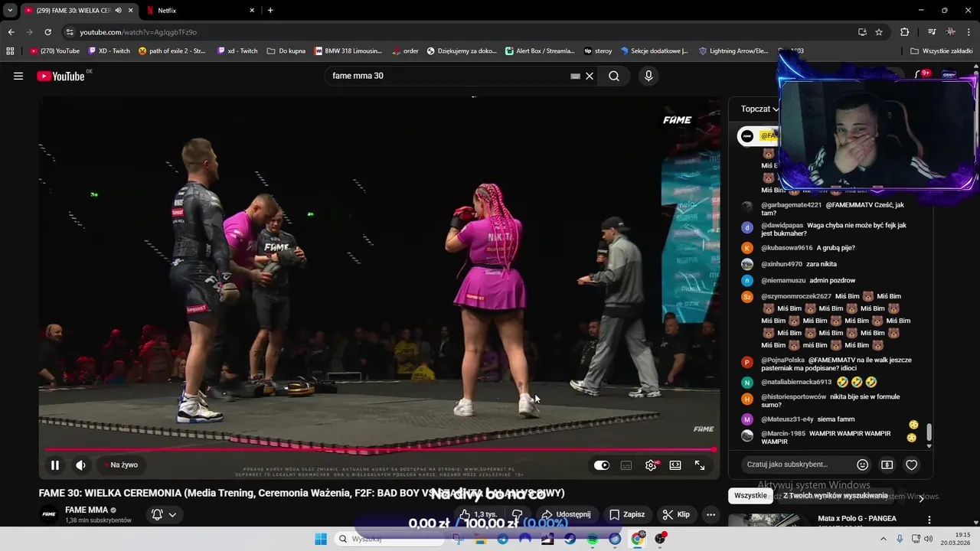Open the Super Chat dollar icon
Screen dimensions: 980x551
(887, 465)
